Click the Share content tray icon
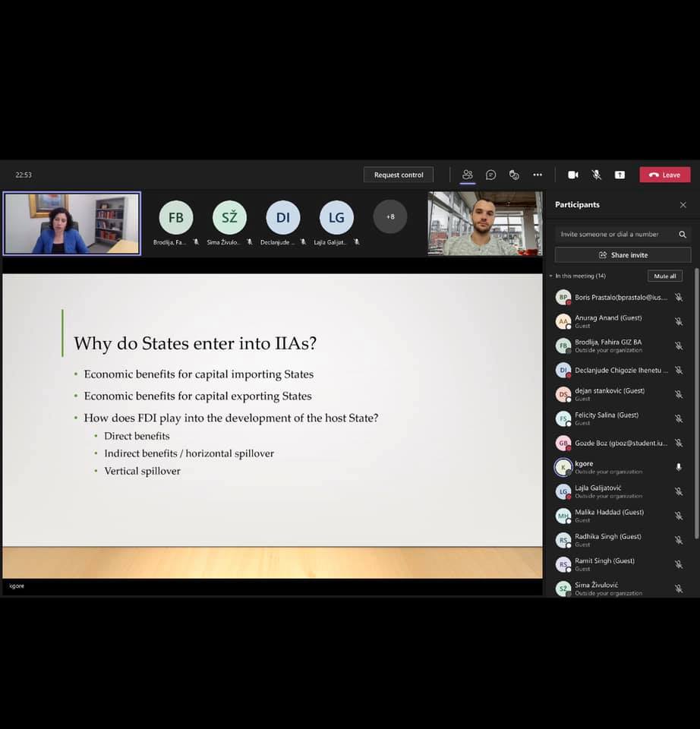Screen dimensions: 700x729 [x=620, y=175]
